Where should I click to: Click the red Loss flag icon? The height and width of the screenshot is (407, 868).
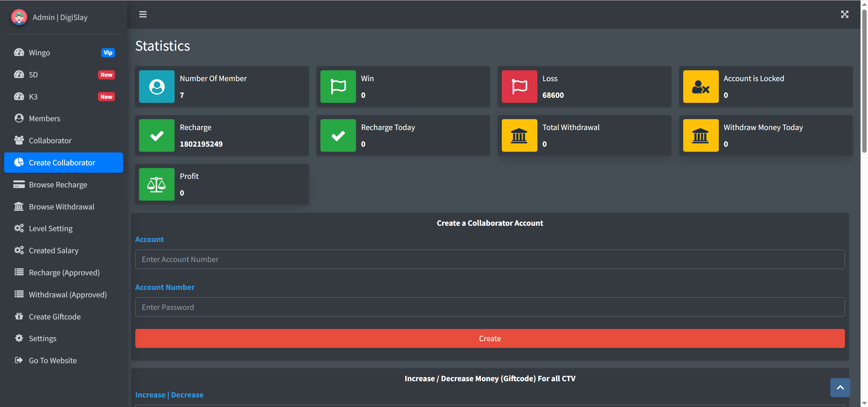pos(519,87)
